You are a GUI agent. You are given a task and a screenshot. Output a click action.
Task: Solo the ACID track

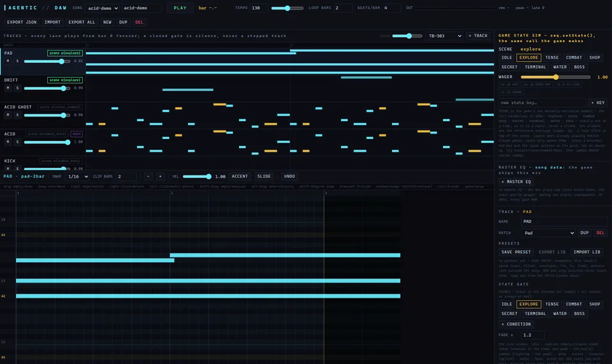[17, 142]
